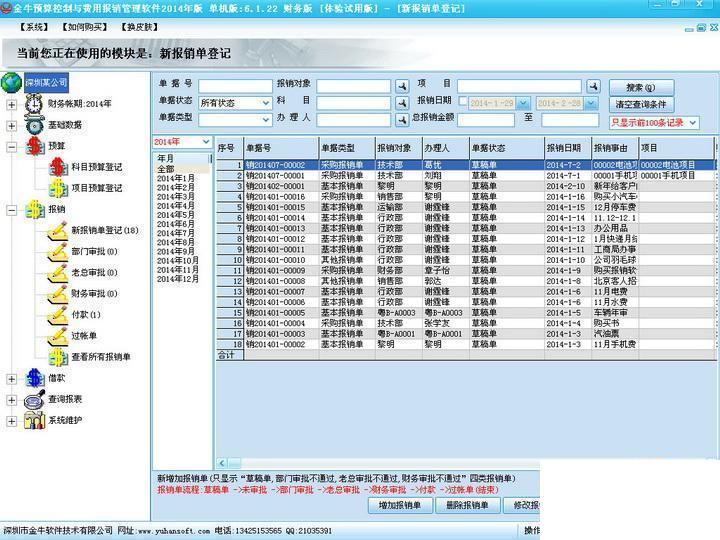
Task: Click the 清空查询条件 button
Action: [641, 104]
